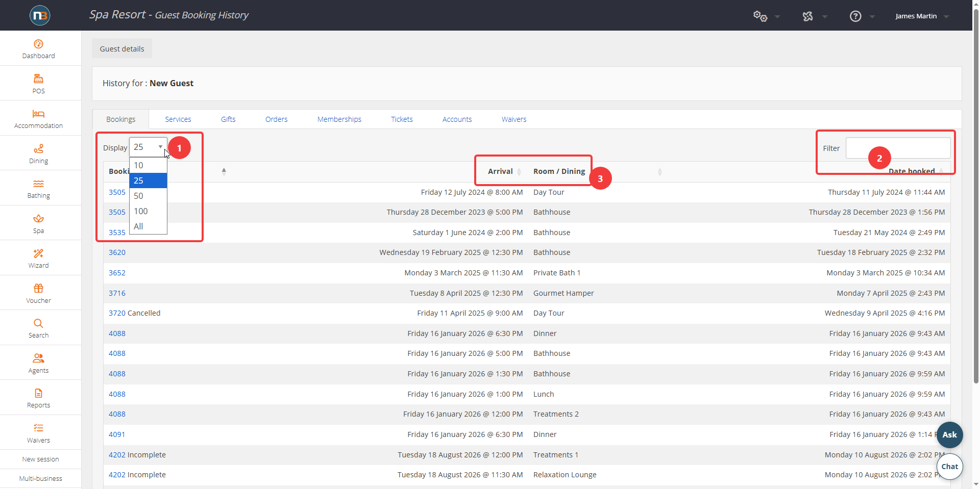Sort by Room / Dining column arrows
This screenshot has height=489, width=980.
[x=659, y=172]
